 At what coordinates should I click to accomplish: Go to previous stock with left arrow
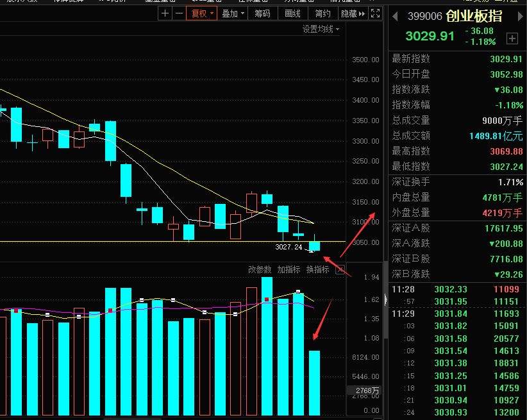click(x=395, y=16)
